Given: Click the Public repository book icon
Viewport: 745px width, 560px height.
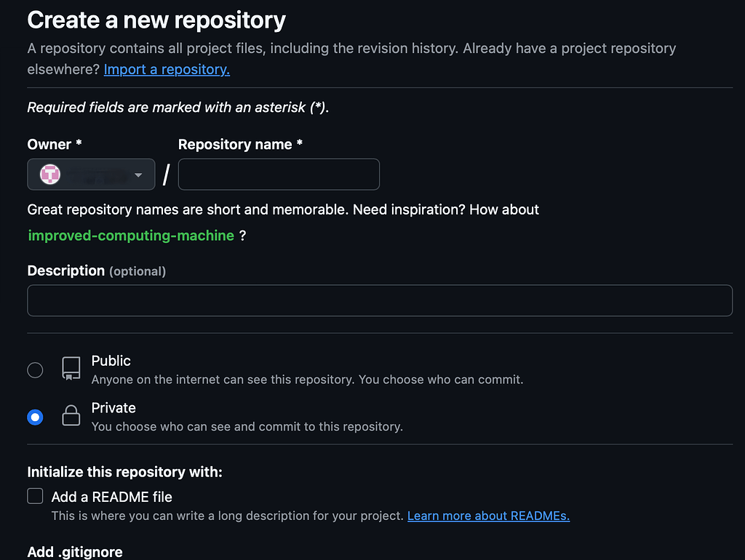Looking at the screenshot, I should (71, 369).
